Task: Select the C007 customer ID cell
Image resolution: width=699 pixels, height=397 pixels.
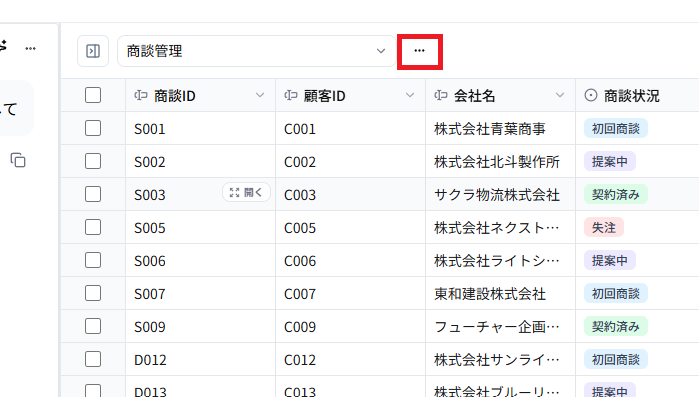Action: point(350,293)
